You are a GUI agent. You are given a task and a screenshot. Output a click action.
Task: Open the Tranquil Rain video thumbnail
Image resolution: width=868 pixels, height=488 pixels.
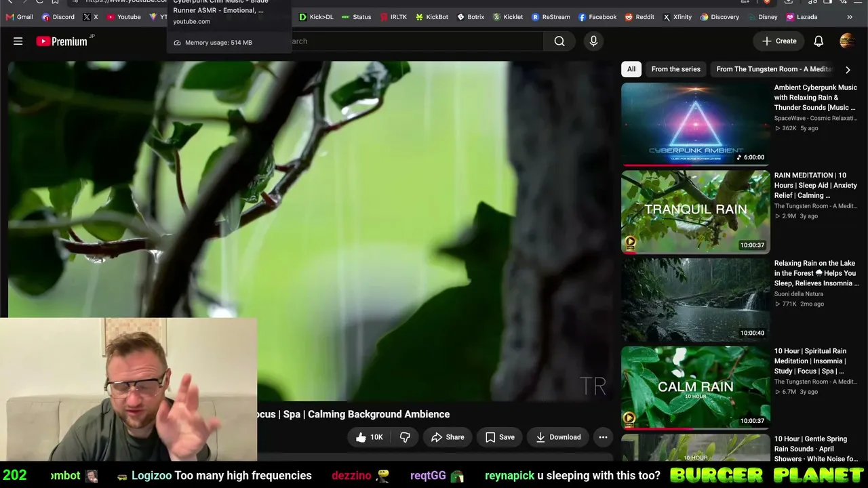coord(696,212)
